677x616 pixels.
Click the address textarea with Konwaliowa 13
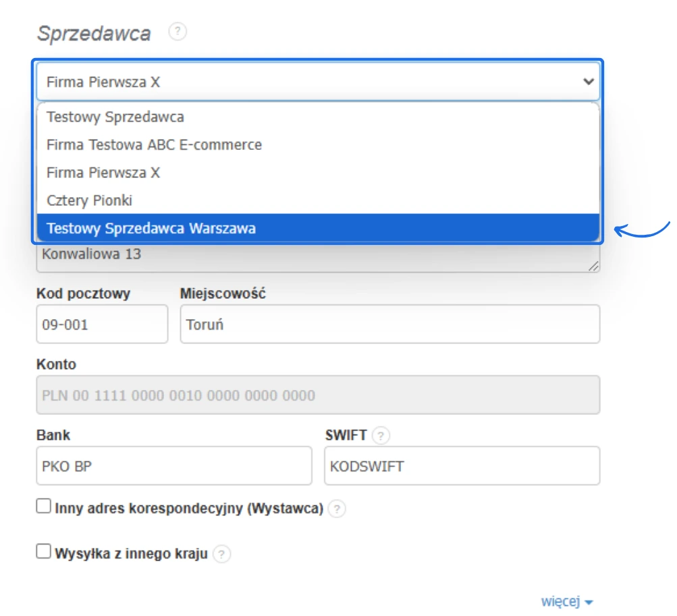pyautogui.click(x=317, y=257)
